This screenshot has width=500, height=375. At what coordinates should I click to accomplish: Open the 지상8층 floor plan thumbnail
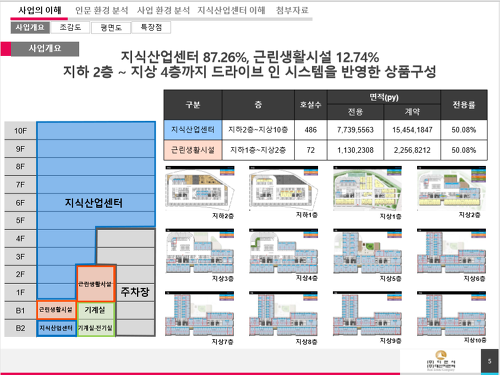[284, 313]
